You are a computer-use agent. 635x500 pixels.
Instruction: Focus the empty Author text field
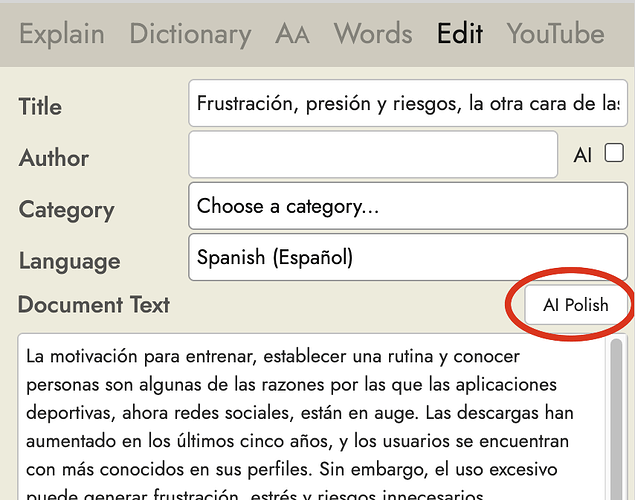(372, 155)
